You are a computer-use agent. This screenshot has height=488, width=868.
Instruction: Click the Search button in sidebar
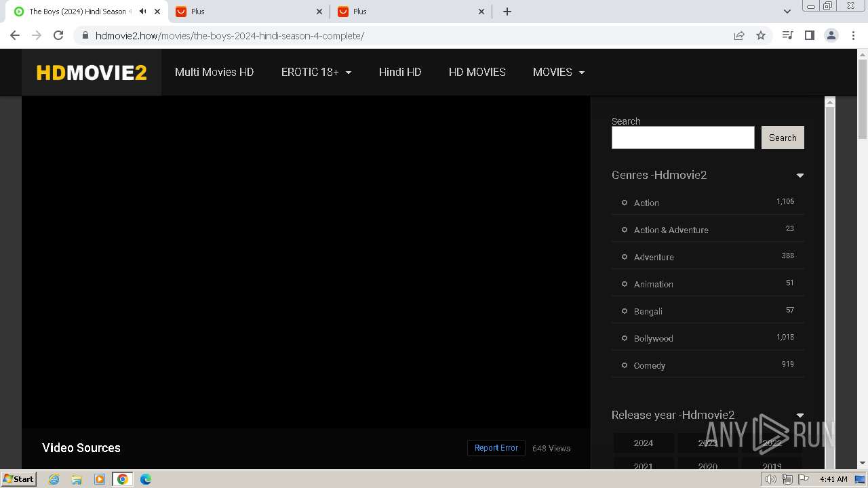[x=783, y=138]
